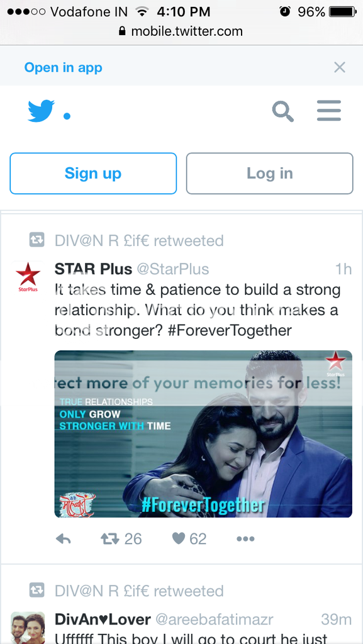
Task: Tap the Open in app link
Action: click(64, 67)
